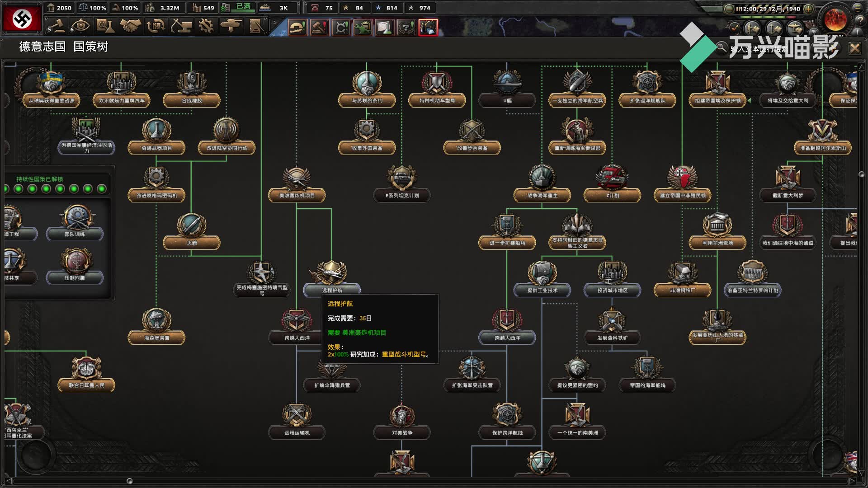
Task: Click the gavel alert icon
Action: pos(319,28)
